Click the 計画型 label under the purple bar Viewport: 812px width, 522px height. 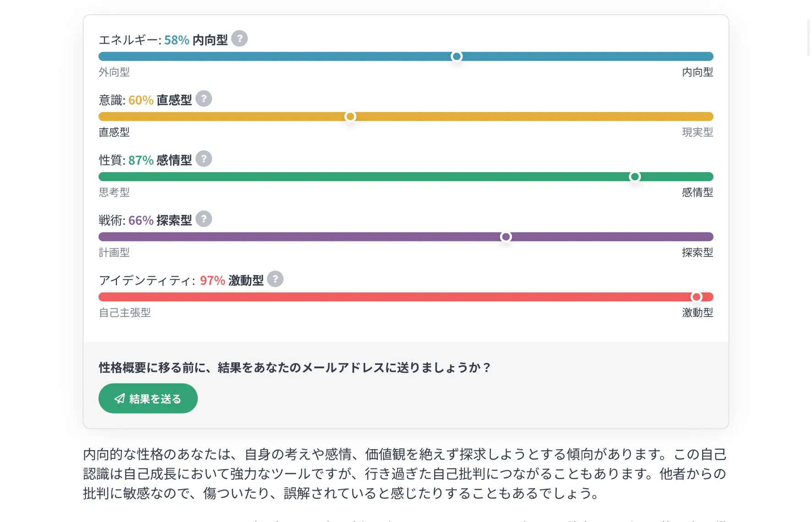pyautogui.click(x=114, y=253)
